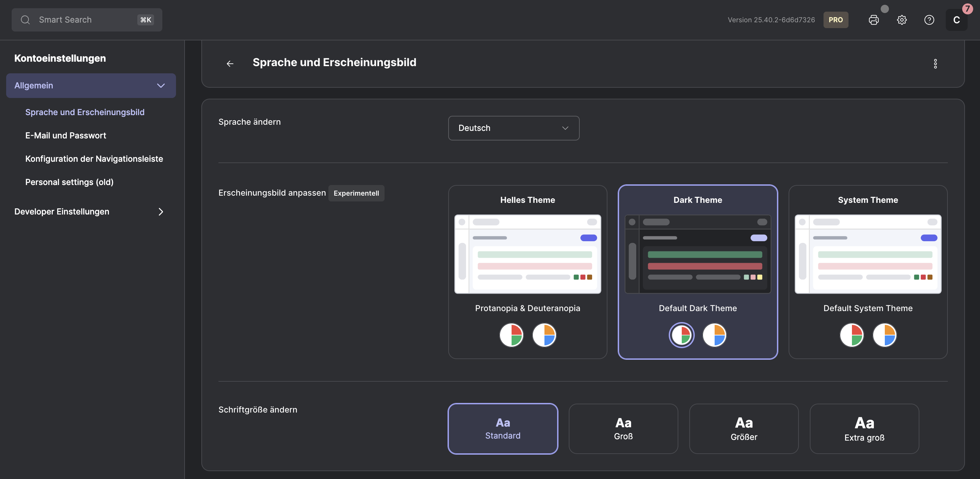Open Konfiguration der Navigationsleiste
Image resolution: width=980 pixels, height=479 pixels.
[94, 158]
